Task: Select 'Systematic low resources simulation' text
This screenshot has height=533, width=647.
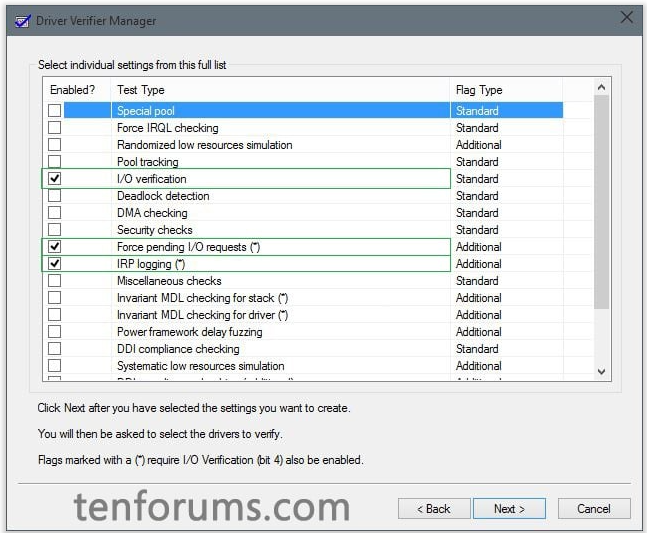Action: point(201,366)
